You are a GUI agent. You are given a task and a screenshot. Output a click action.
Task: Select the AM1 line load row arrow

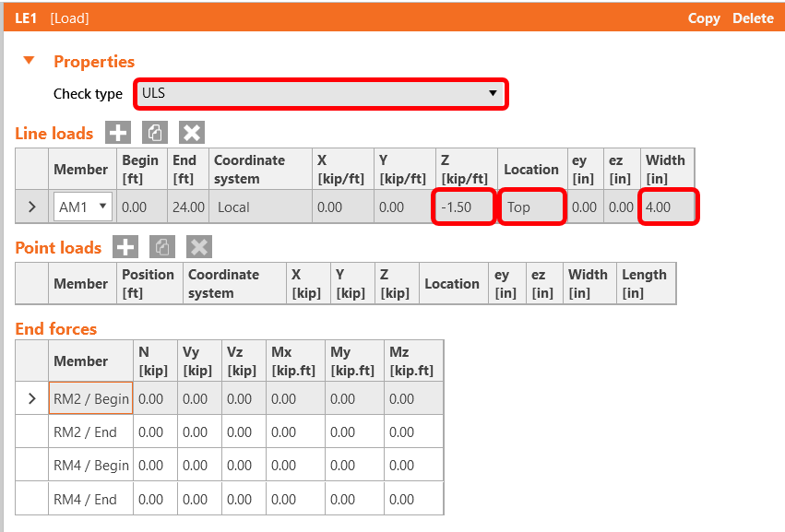coord(30,207)
